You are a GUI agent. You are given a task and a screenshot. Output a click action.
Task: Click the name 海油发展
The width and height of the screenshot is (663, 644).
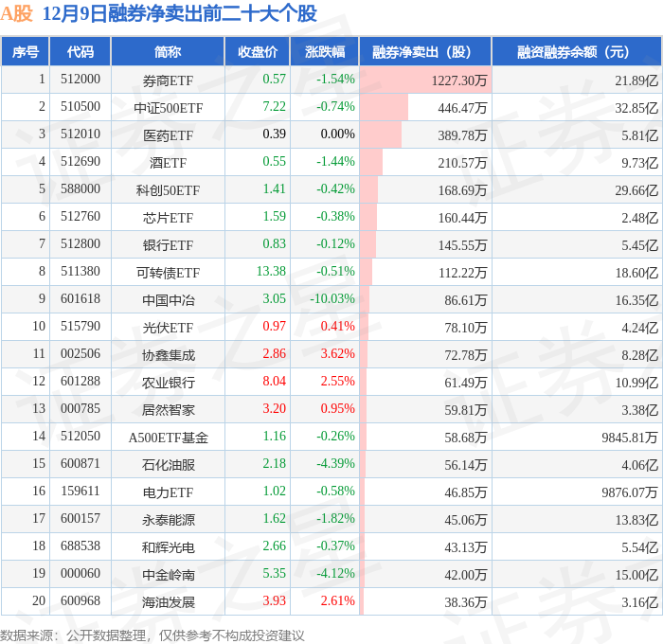(169, 602)
